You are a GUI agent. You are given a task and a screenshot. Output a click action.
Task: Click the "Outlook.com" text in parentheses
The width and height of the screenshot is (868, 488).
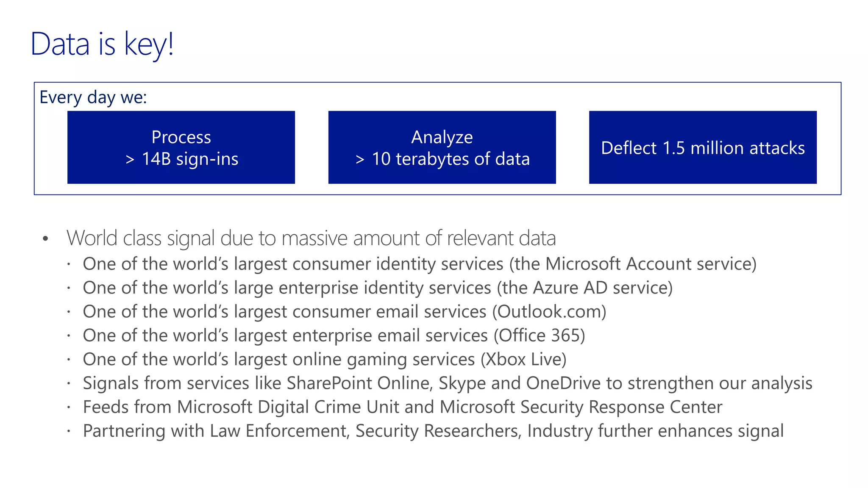(x=549, y=312)
